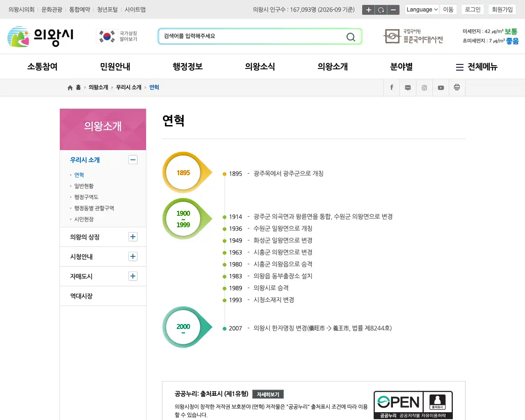This screenshot has width=525, height=420.
Task: Expand the 자매도시 section
Action: [133, 276]
